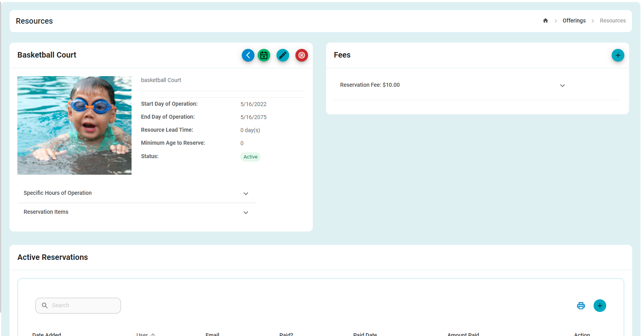Image resolution: width=644 pixels, height=336 pixels.
Task: Open the Resources breadcrumb link
Action: (x=612, y=21)
